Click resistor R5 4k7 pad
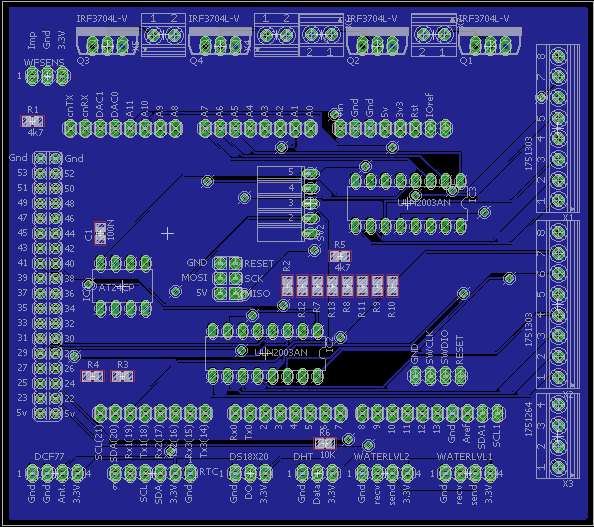Image resolution: width=594 pixels, height=527 pixels. point(340,256)
